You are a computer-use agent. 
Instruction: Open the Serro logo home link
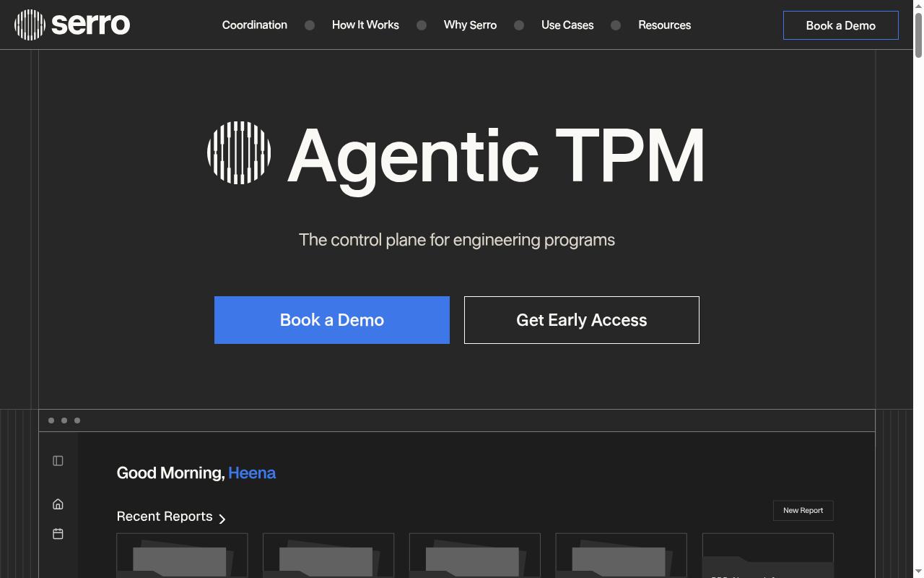coord(72,25)
